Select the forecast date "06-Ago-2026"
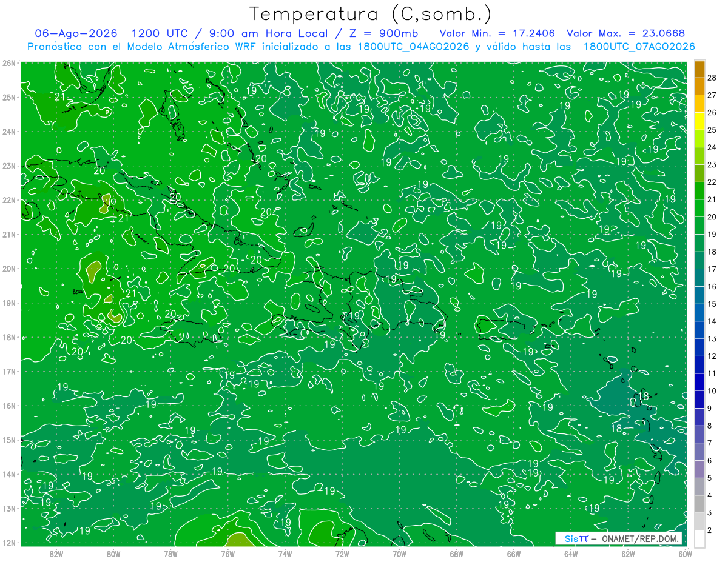 click(76, 33)
